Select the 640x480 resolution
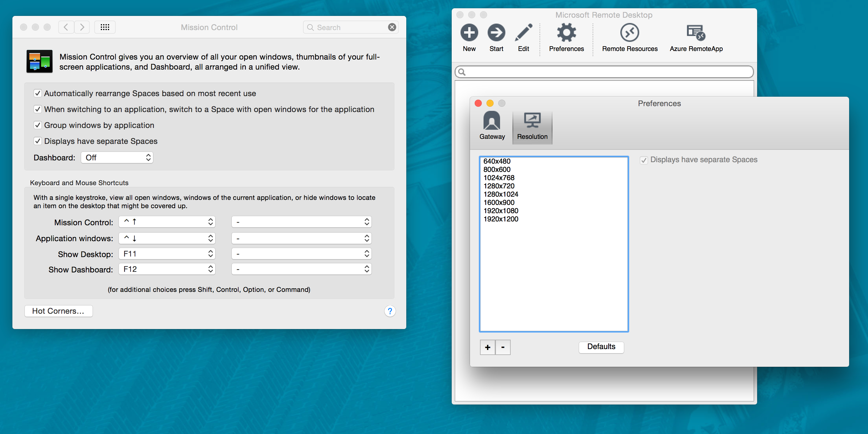868x434 pixels. (554, 161)
